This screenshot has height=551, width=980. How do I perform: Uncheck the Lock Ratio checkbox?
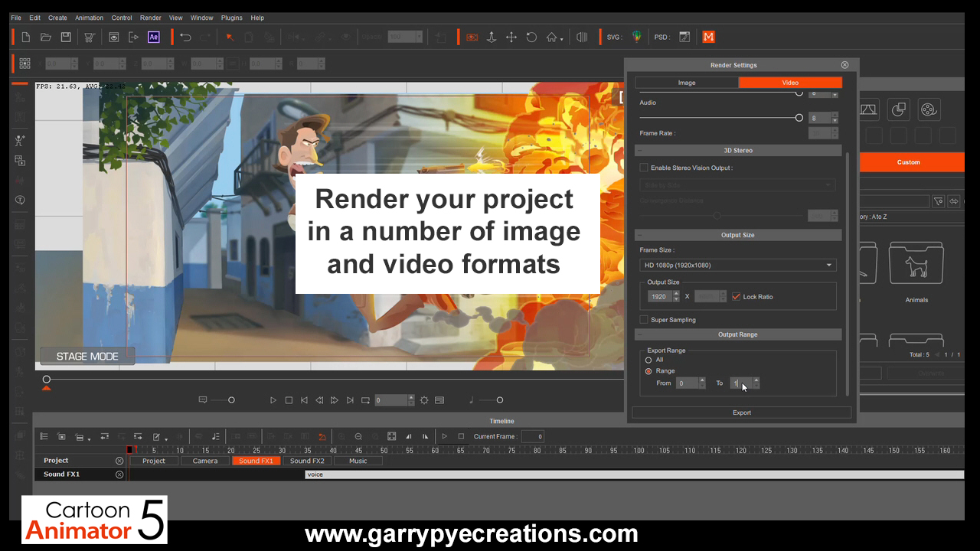pyautogui.click(x=737, y=296)
